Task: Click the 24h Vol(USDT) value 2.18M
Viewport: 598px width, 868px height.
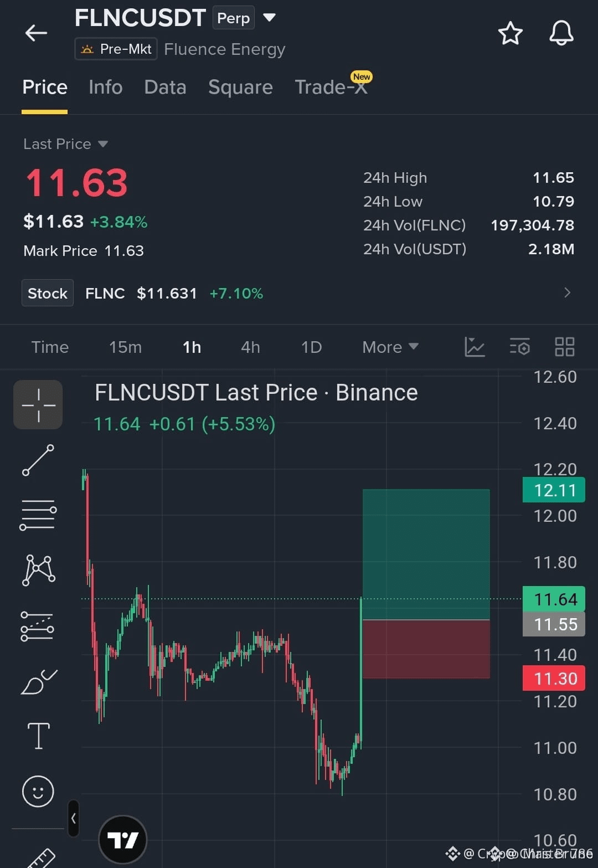Action: pyautogui.click(x=551, y=249)
